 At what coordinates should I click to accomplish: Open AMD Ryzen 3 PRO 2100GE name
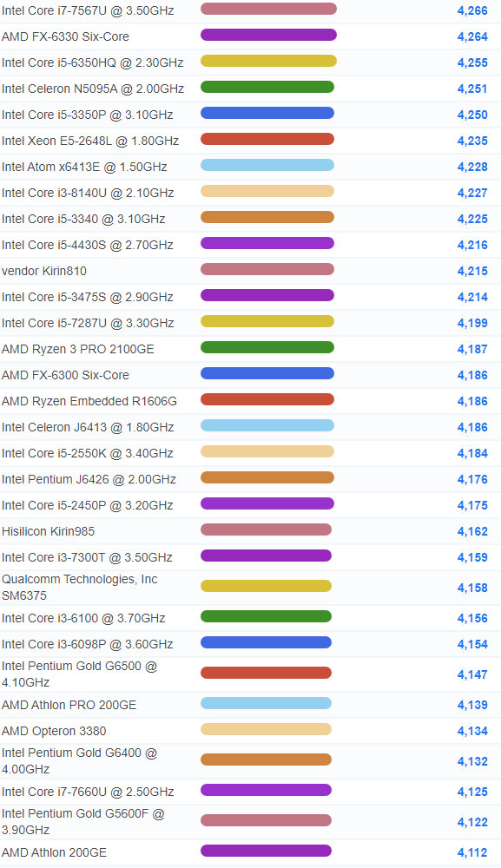(78, 349)
